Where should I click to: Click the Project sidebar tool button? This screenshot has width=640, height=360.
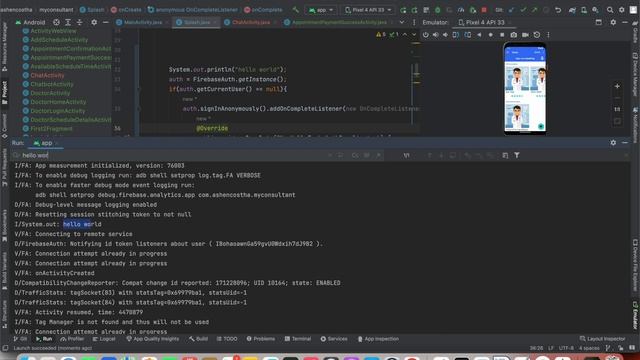[x=4, y=92]
